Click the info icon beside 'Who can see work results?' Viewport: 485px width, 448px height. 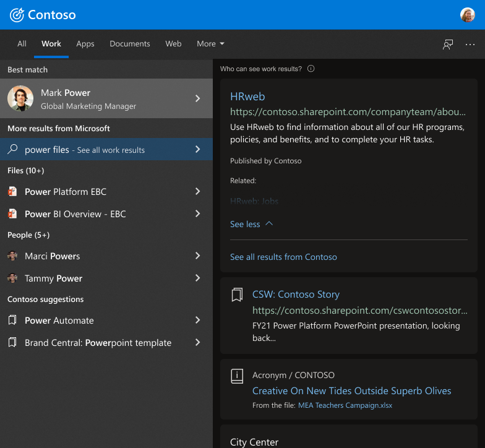pos(311,69)
